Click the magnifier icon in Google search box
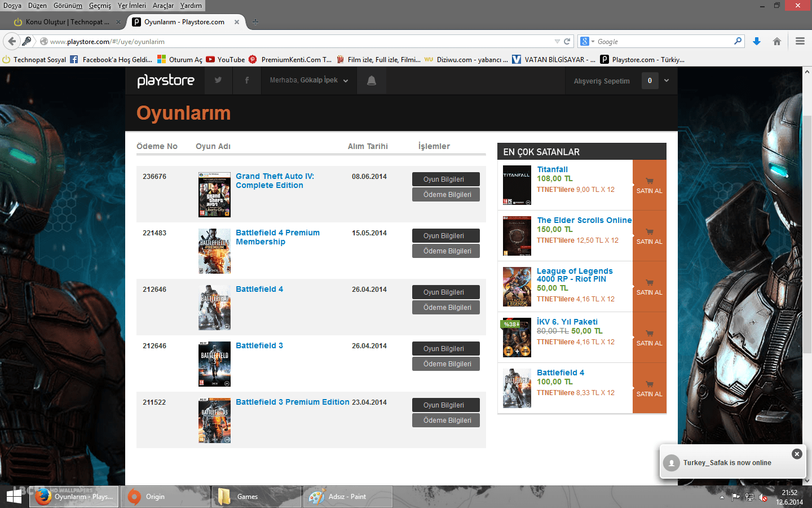Image resolution: width=812 pixels, height=508 pixels. tap(738, 41)
